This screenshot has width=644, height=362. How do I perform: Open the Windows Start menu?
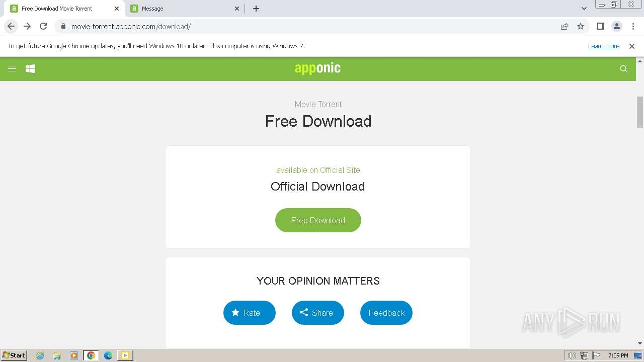(x=14, y=355)
